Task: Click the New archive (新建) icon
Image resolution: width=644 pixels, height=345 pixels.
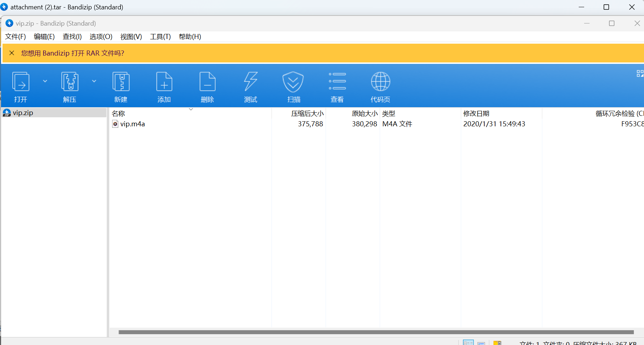Action: 121,82
